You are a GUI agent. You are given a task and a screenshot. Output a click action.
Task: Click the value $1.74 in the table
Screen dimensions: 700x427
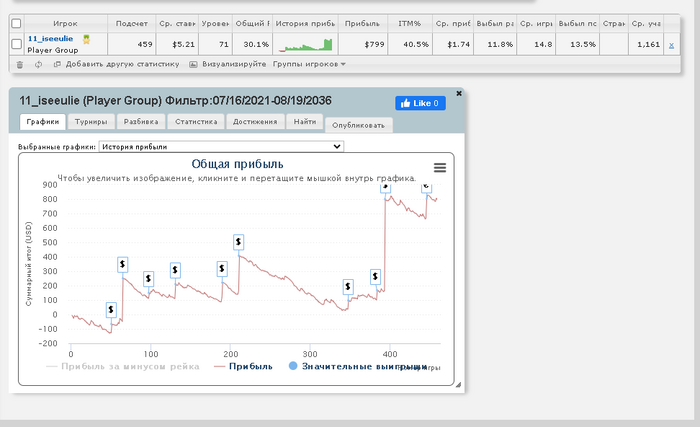click(458, 44)
